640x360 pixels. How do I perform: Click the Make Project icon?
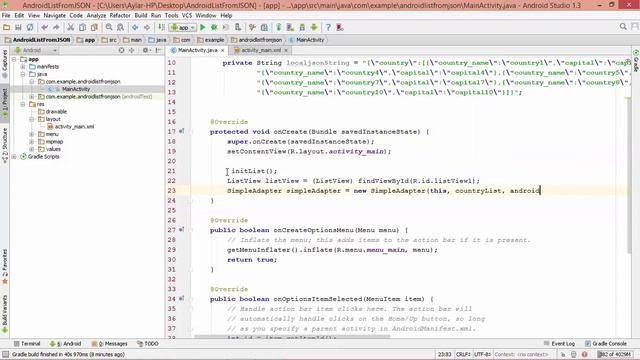tap(161, 27)
